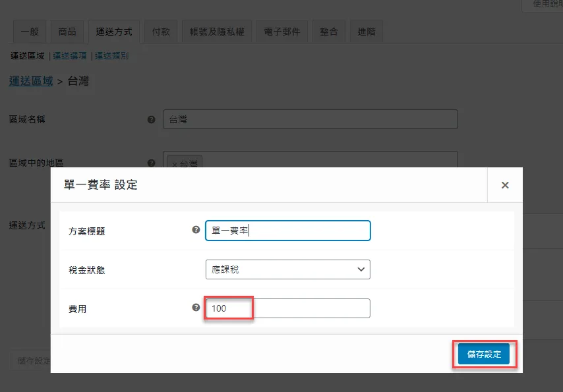The height and width of the screenshot is (392, 563).
Task: Click the dropdown chevron on the tax status selector
Action: pos(361,269)
